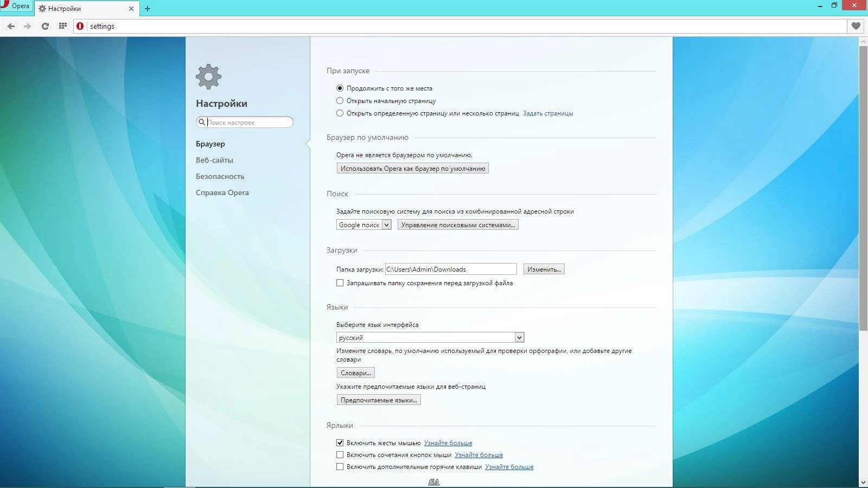Screen dimensions: 868x488
Task: Click 'Выберите язык интерфейса' label
Action: [378, 325]
